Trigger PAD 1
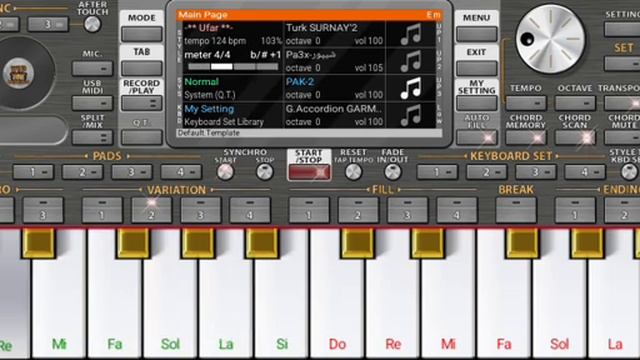Screen dimensions: 640x360 (x=33, y=172)
